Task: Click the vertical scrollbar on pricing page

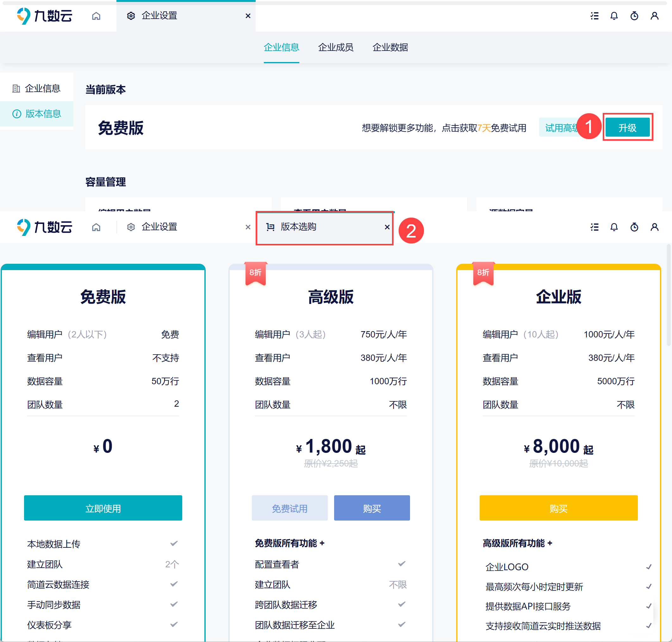Action: coord(668,295)
